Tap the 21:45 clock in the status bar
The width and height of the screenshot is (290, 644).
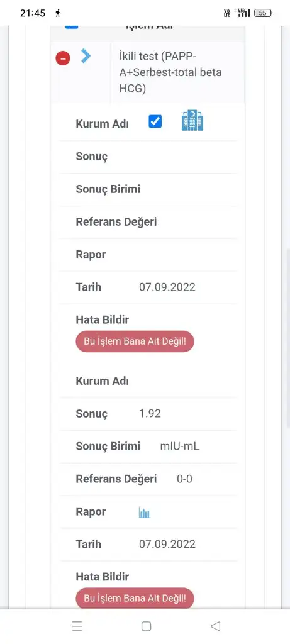click(33, 13)
